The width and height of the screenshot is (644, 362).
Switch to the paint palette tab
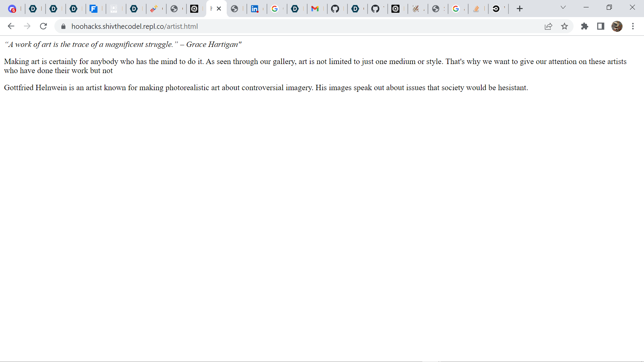(416, 9)
